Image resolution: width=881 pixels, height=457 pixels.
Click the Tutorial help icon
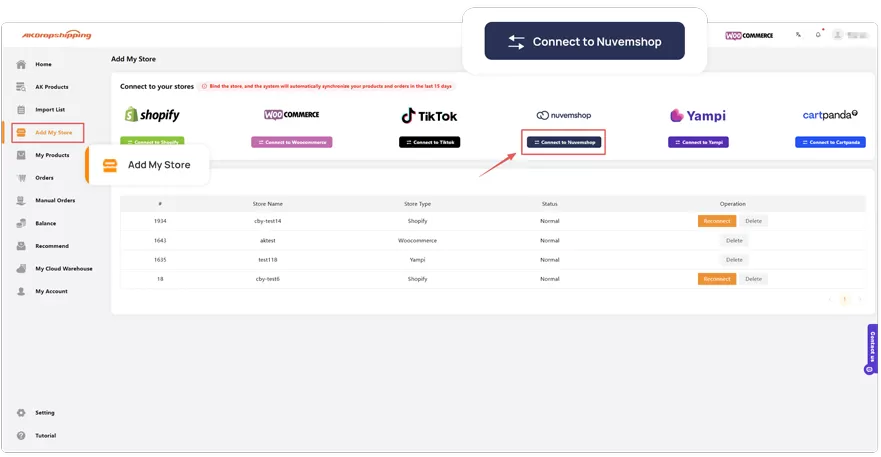22,435
